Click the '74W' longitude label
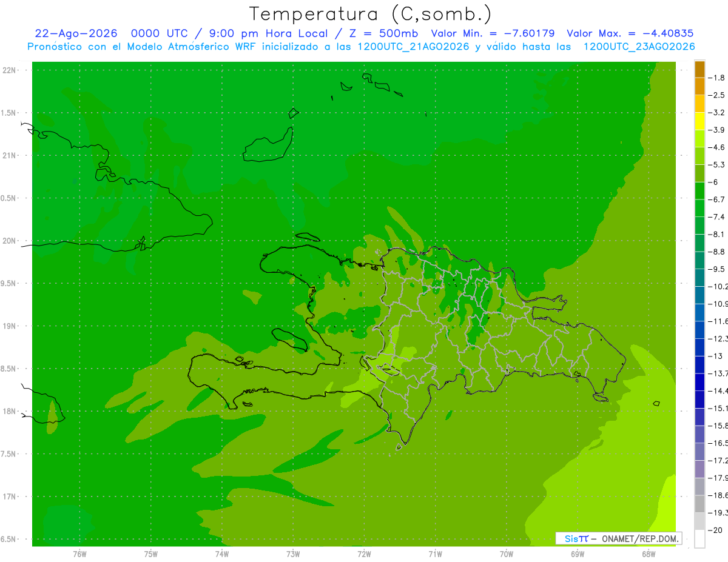Image resolution: width=728 pixels, height=562 pixels. pyautogui.click(x=221, y=554)
